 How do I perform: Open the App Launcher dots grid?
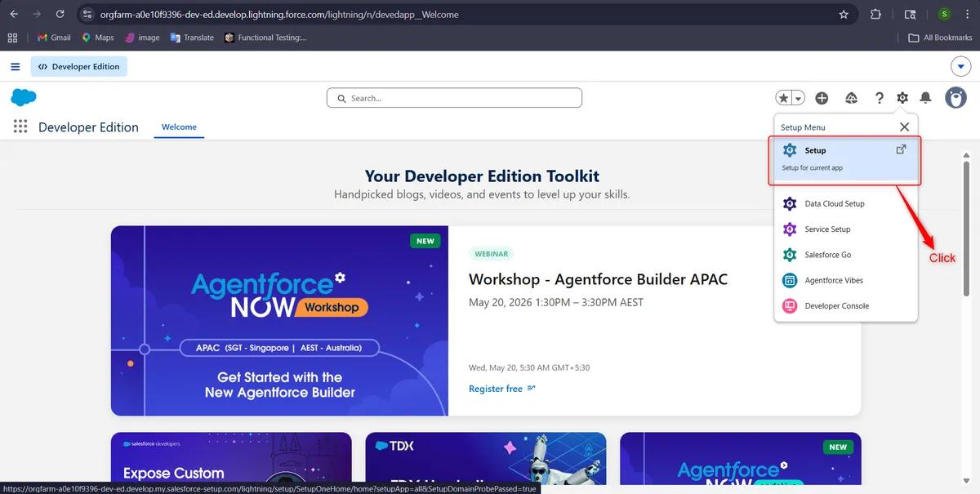click(x=20, y=127)
